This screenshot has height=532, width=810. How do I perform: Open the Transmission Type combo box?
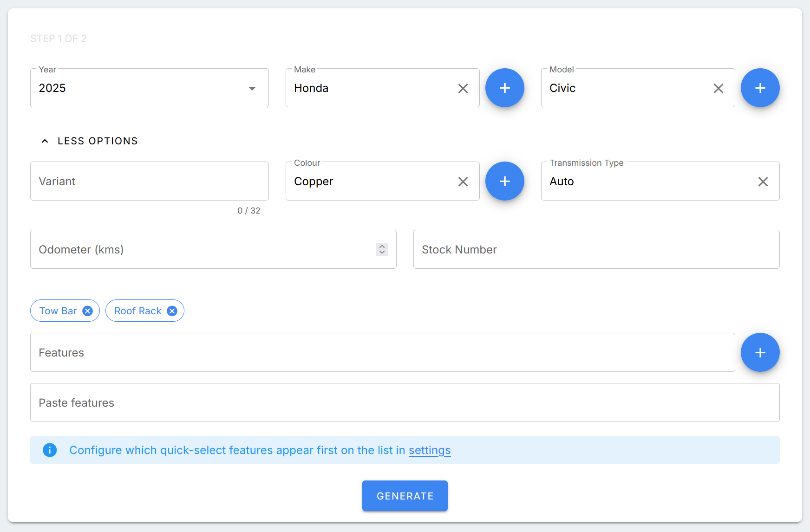coord(650,182)
